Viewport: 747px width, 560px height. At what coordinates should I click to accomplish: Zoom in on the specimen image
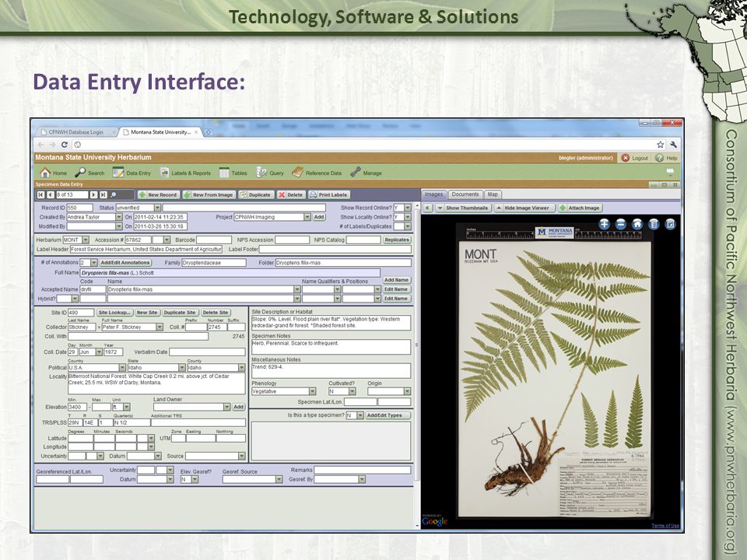pyautogui.click(x=604, y=224)
